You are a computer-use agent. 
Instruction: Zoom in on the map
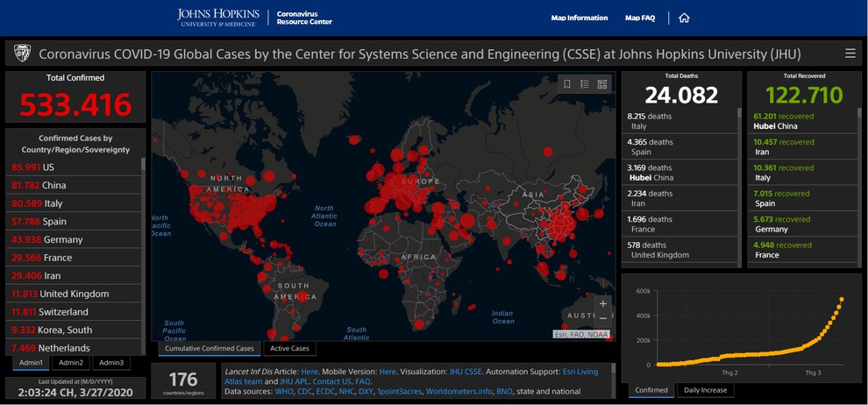pos(602,303)
